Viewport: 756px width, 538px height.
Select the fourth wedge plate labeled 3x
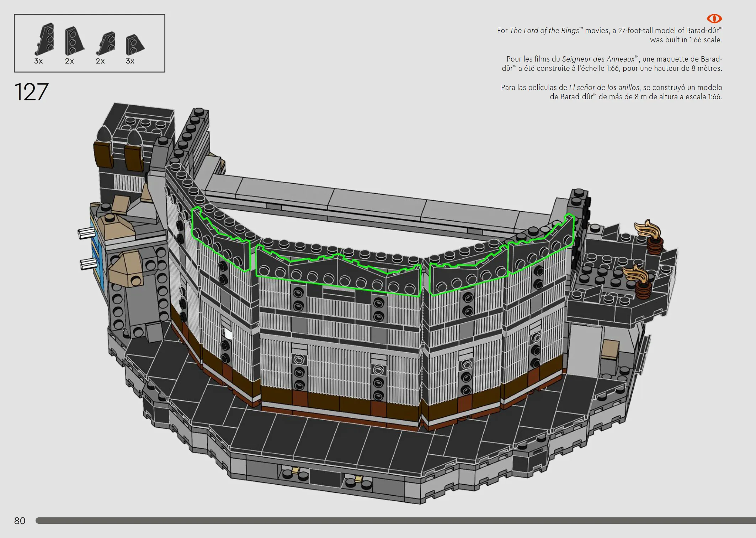click(135, 44)
